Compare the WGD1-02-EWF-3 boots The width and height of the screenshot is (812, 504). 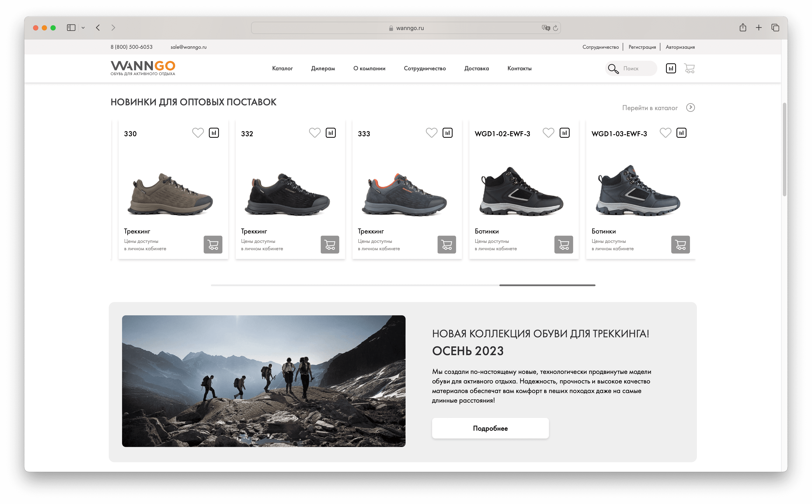(564, 133)
